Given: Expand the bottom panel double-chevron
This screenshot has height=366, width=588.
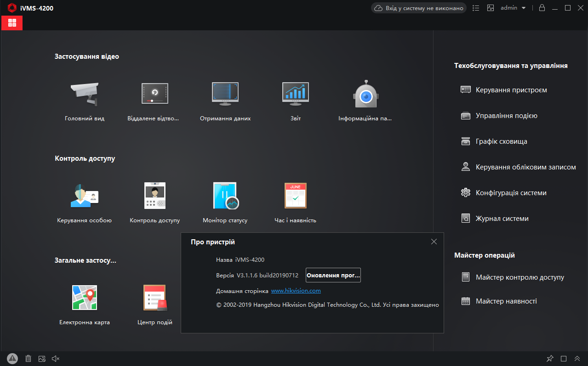Looking at the screenshot, I should click(577, 359).
